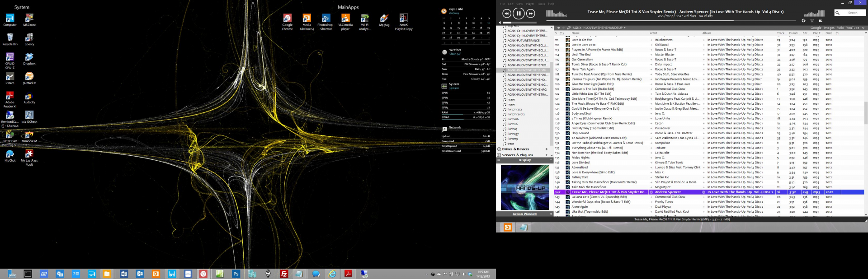
Task: Open the equalizer icon in the player
Action: pyautogui.click(x=821, y=21)
